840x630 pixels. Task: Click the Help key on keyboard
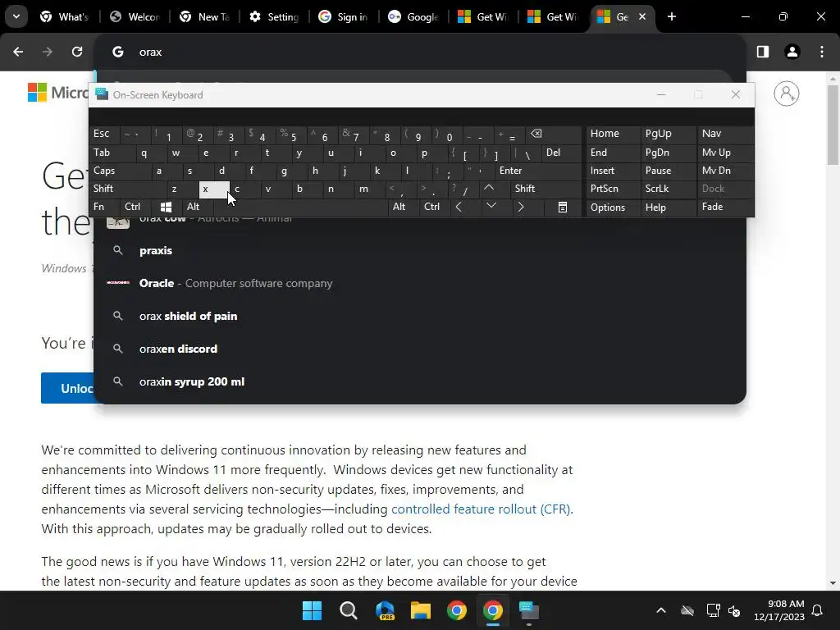(x=668, y=208)
